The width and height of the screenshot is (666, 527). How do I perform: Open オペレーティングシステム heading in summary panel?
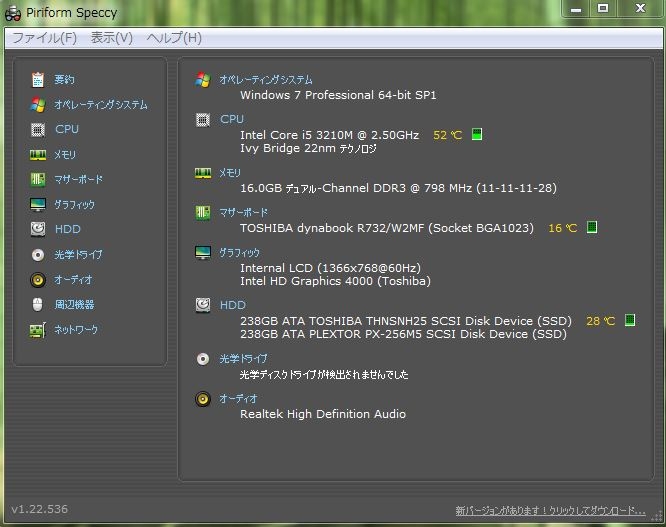click(x=266, y=79)
